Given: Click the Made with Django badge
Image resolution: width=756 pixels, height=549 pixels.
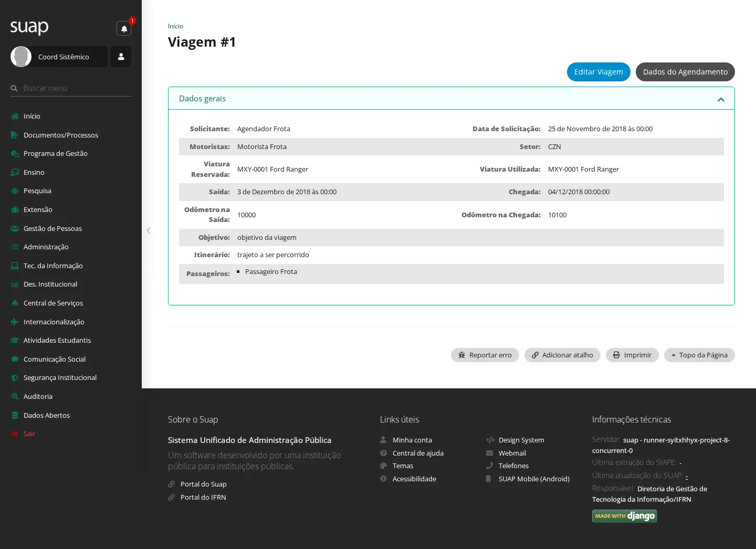Looking at the screenshot, I should [625, 516].
